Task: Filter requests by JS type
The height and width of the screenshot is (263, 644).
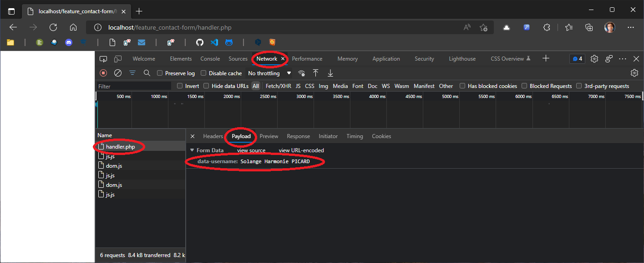Action: tap(298, 86)
